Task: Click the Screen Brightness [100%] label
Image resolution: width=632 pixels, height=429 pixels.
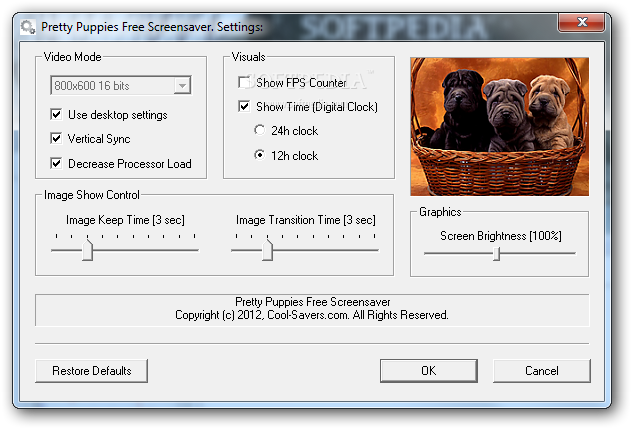Action: pyautogui.click(x=501, y=236)
